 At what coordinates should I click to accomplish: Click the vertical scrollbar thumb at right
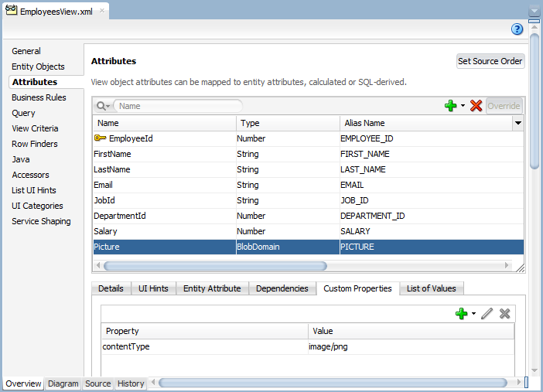click(534, 101)
